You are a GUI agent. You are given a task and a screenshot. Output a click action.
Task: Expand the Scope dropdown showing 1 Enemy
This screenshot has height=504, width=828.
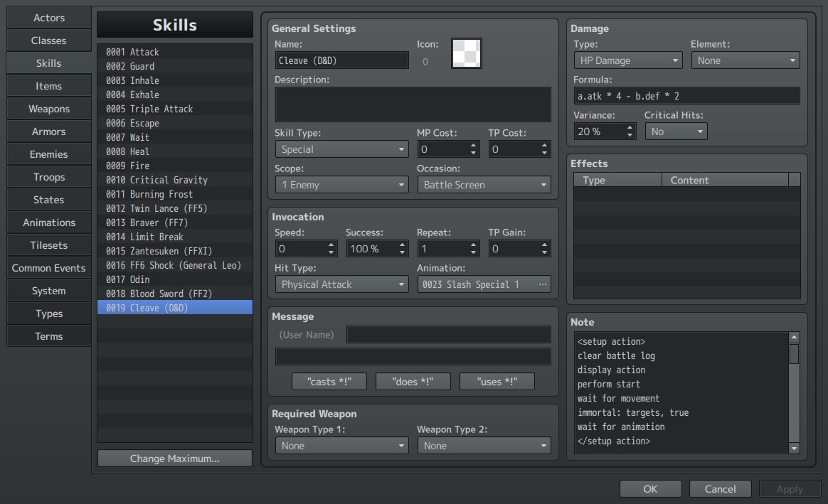(x=341, y=186)
